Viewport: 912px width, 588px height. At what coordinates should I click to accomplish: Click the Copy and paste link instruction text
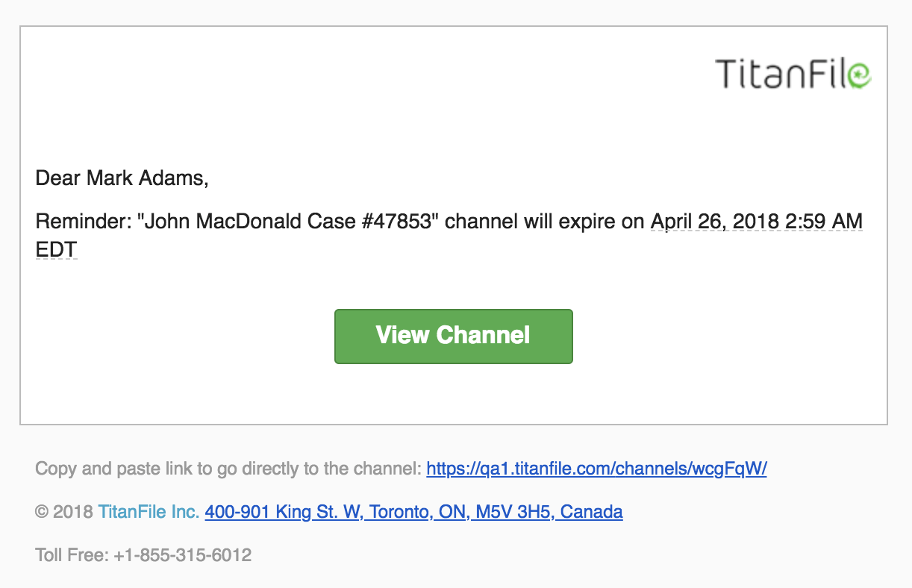228,469
